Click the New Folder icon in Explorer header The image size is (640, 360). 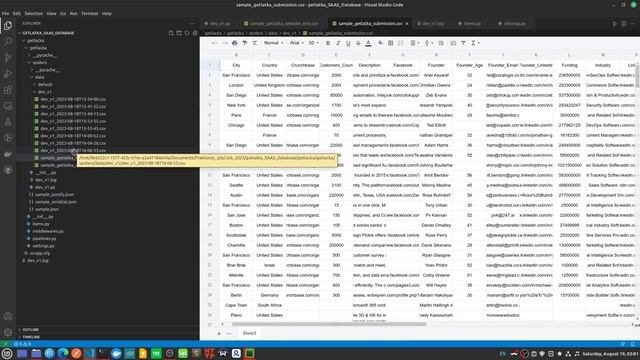(x=179, y=33)
